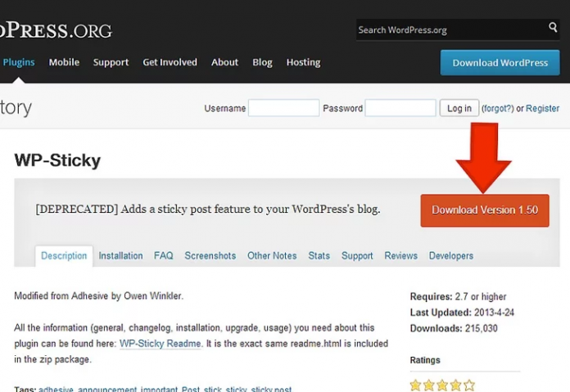The image size is (570, 392).
Task: View the Stats tab
Action: click(x=319, y=256)
